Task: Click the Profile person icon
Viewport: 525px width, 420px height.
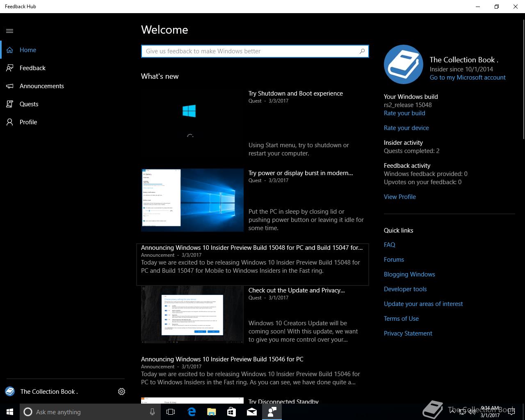Action: pos(10,122)
